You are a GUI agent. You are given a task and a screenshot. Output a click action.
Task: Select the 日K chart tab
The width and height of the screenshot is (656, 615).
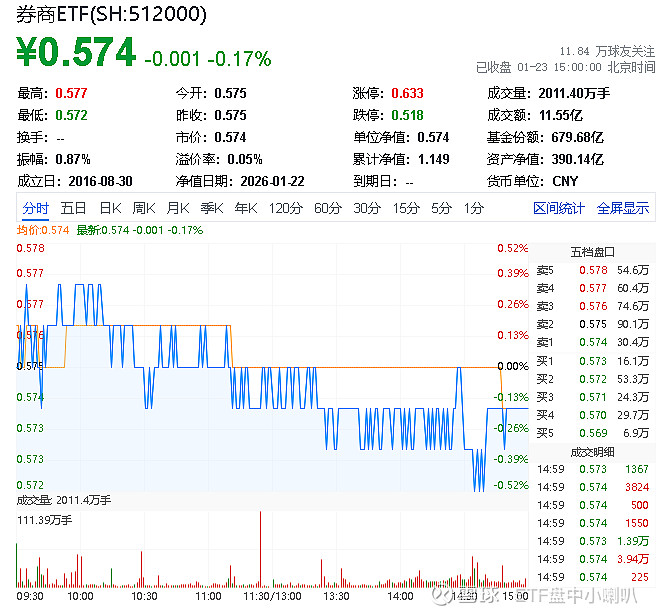(110, 208)
